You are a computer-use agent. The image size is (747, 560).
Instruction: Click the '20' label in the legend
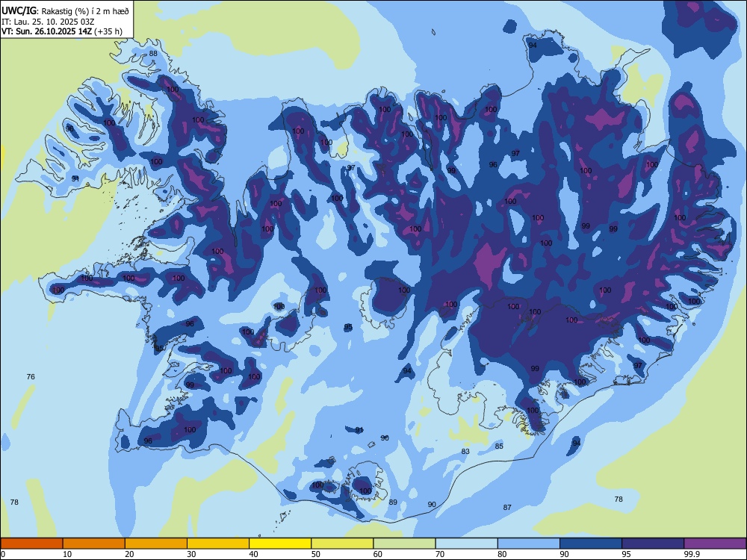coord(129,554)
